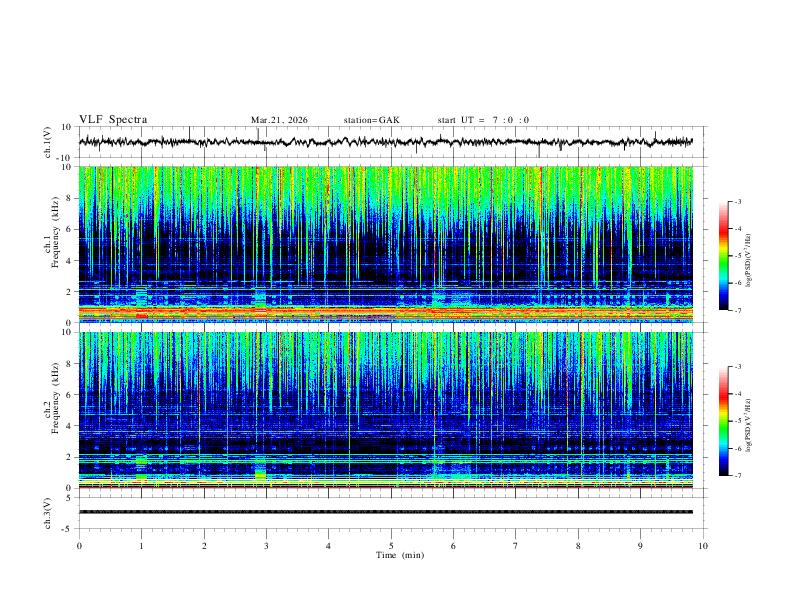Click the ch.2 color scale '-7' label
792x612 pixels.
(x=737, y=476)
